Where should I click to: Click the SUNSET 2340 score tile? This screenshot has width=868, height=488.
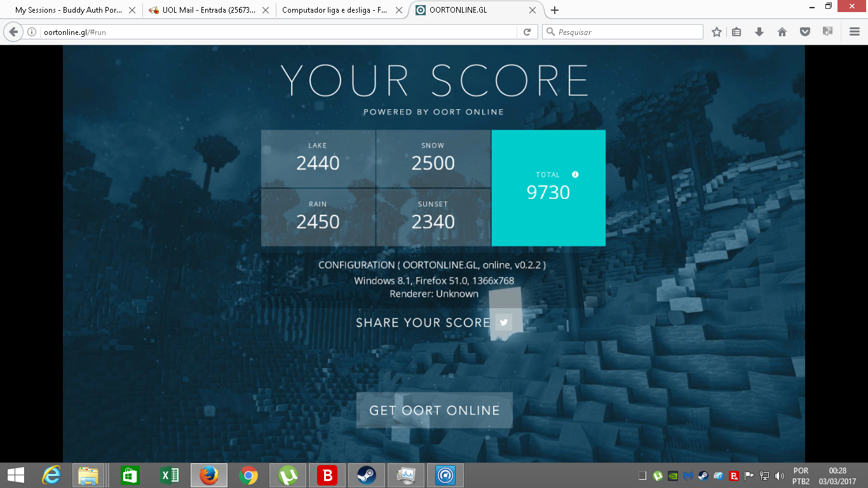pyautogui.click(x=433, y=217)
